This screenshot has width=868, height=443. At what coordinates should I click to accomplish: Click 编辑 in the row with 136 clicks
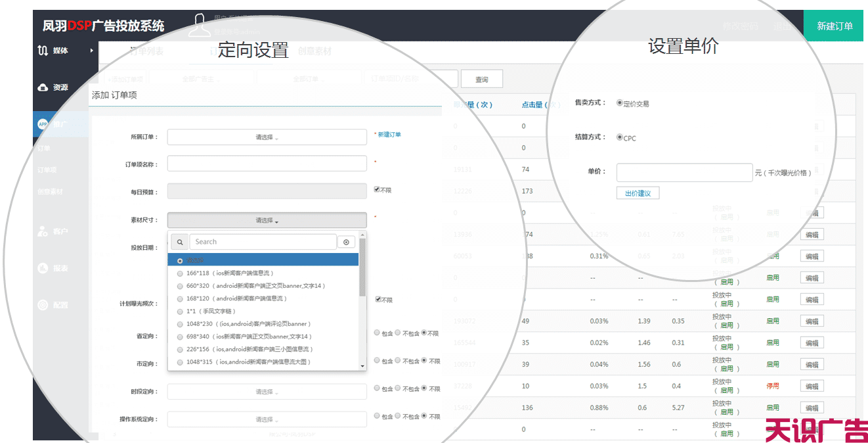(812, 408)
